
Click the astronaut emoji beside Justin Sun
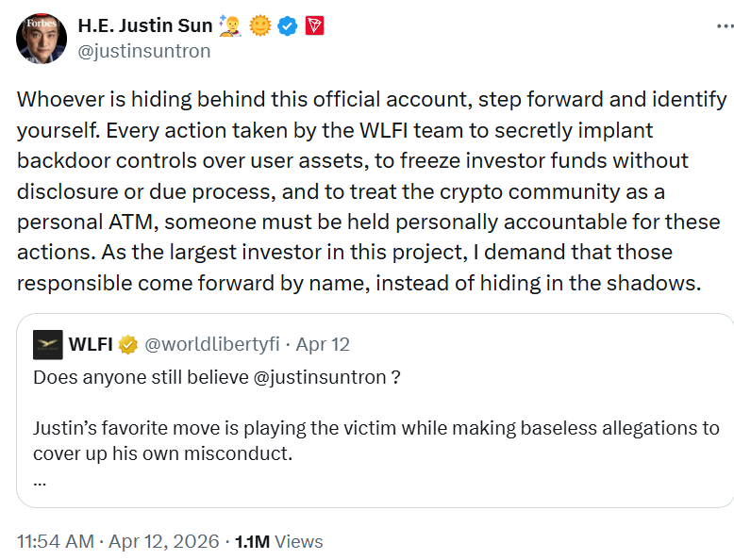[232, 26]
